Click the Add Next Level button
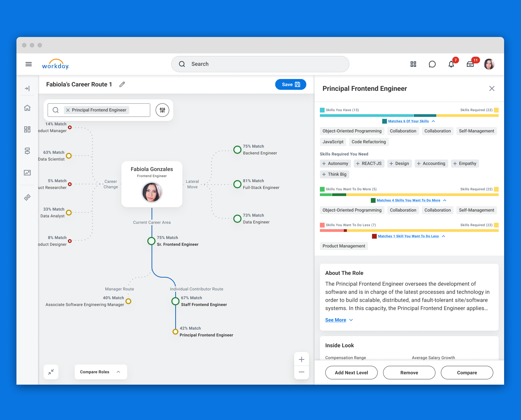Screen dimensions: 521x420 pyautogui.click(x=351, y=372)
